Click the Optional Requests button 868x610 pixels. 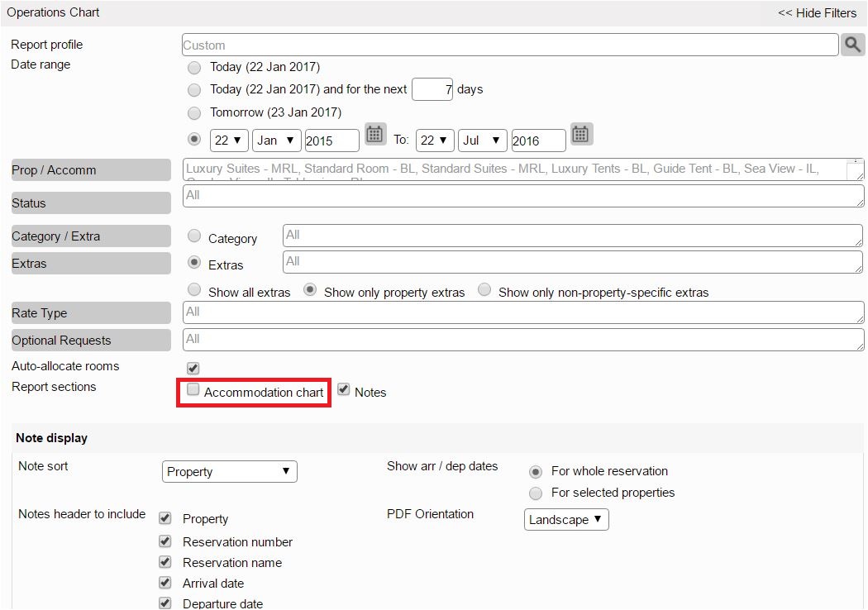click(91, 341)
